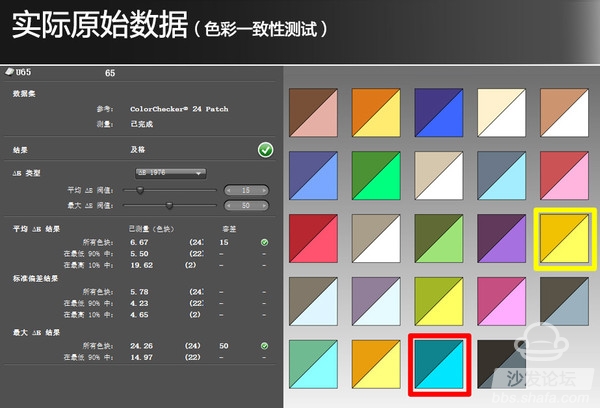Decrease the maximum threshold value 50

tap(229, 206)
